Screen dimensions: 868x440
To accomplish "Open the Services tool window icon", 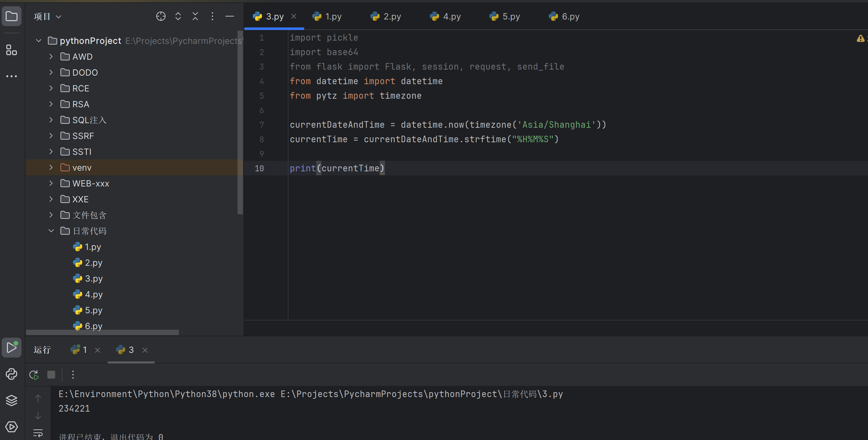I will click(x=12, y=426).
